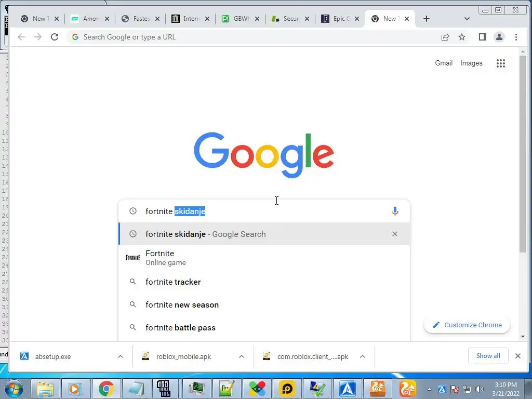Open the Chrome three-dot menu
The height and width of the screenshot is (399, 532).
click(x=516, y=37)
